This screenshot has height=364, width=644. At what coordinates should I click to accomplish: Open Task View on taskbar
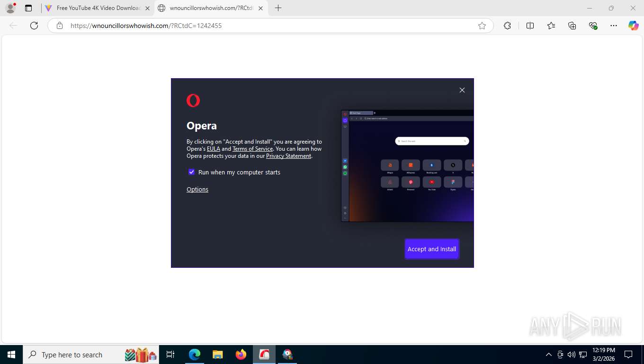pos(170,355)
